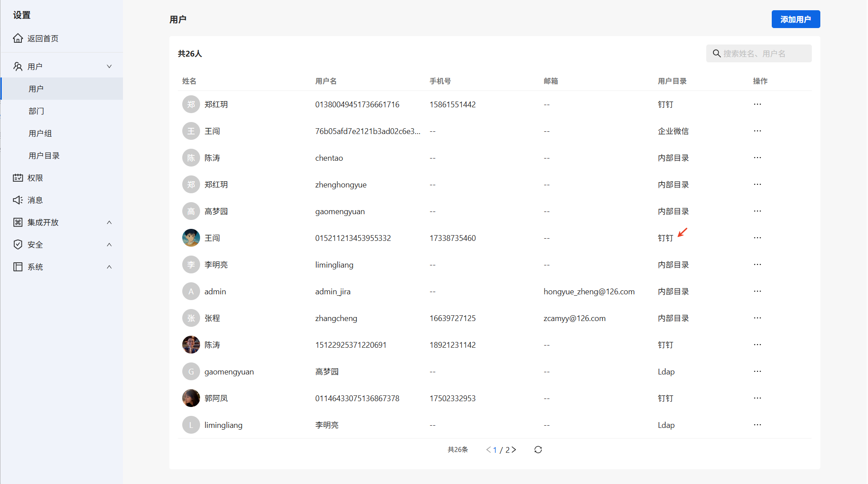868x484 pixels.
Task: Expand the 安全 section chevron
Action: (109, 244)
